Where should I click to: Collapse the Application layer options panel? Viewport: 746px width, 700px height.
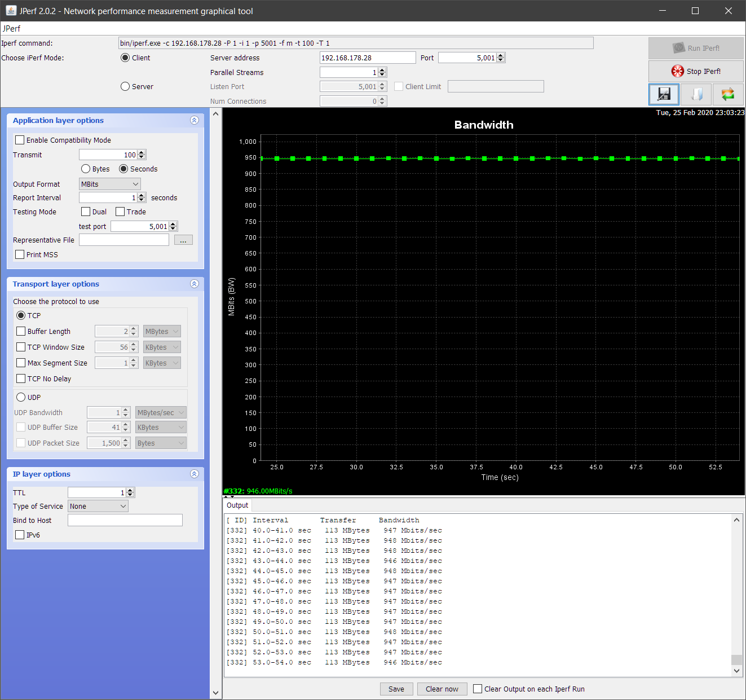coord(195,120)
